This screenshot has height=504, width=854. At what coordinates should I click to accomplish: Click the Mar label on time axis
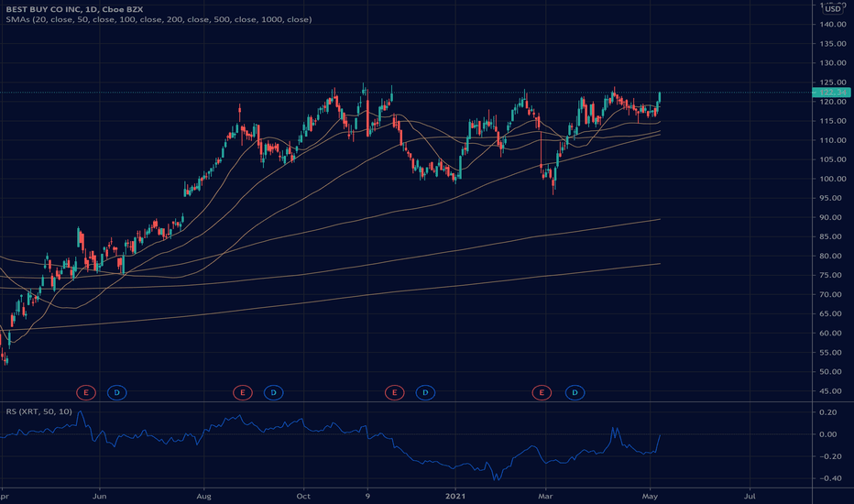(x=545, y=497)
